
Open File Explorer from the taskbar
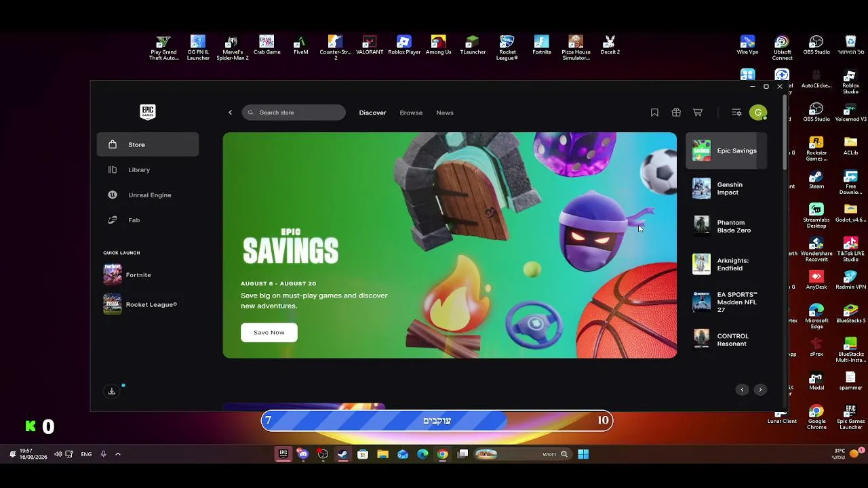tap(383, 454)
